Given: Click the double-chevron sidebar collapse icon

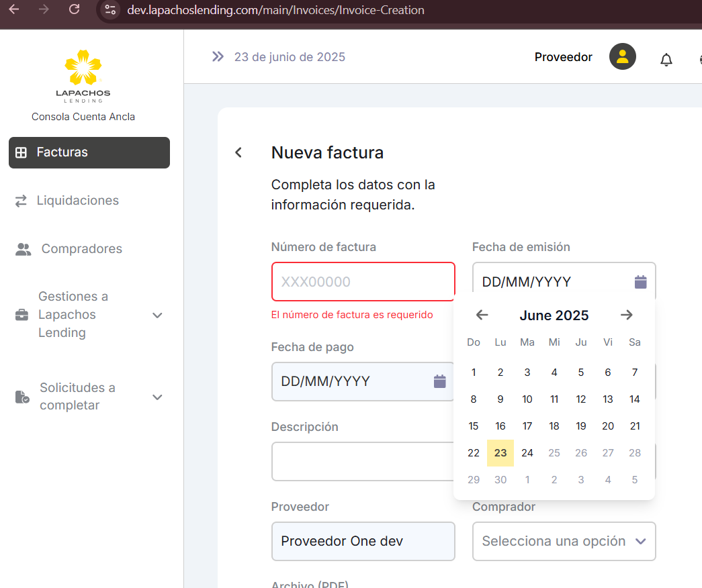Looking at the screenshot, I should [x=218, y=57].
